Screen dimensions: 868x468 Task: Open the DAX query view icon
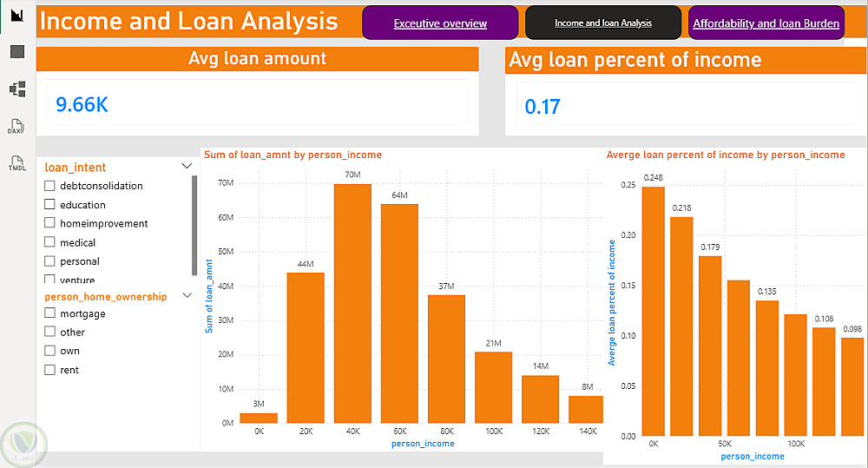point(16,126)
